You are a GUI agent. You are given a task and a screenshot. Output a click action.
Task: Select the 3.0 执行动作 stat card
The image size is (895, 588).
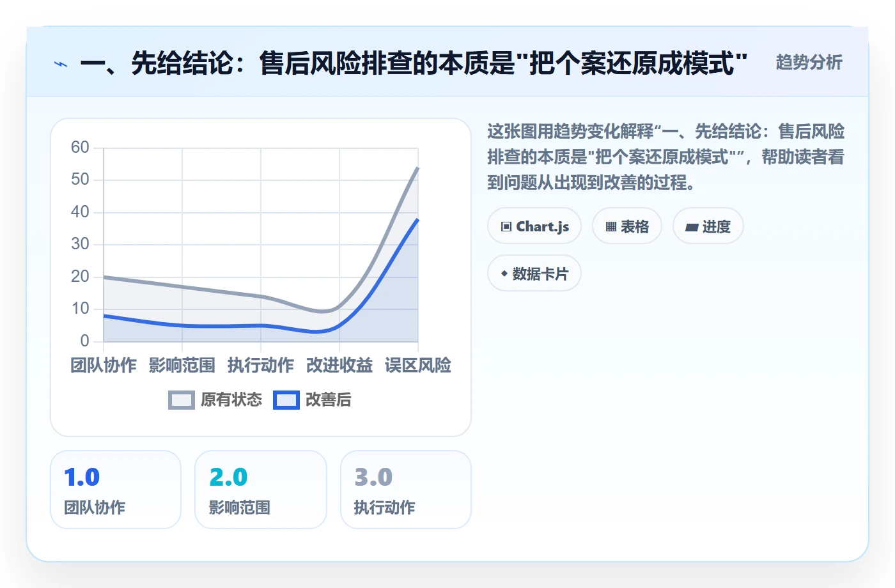coord(406,490)
